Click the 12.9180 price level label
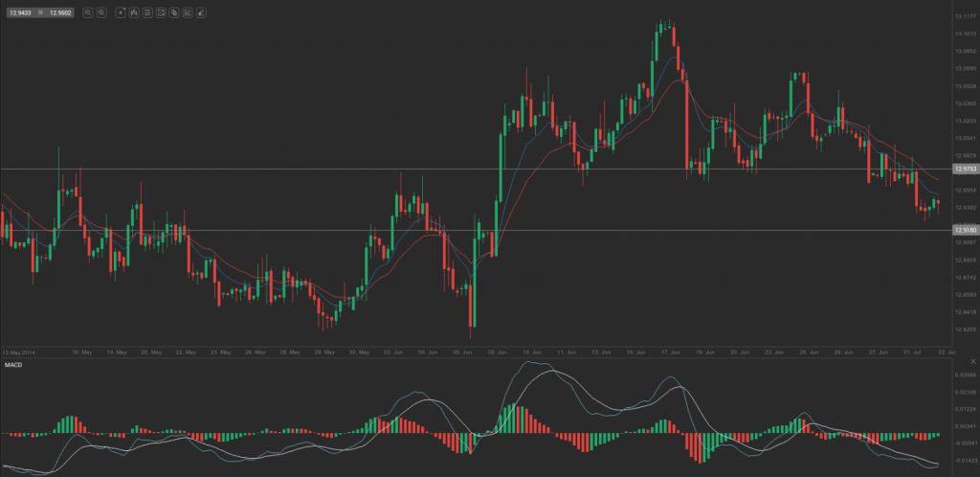 pos(965,230)
